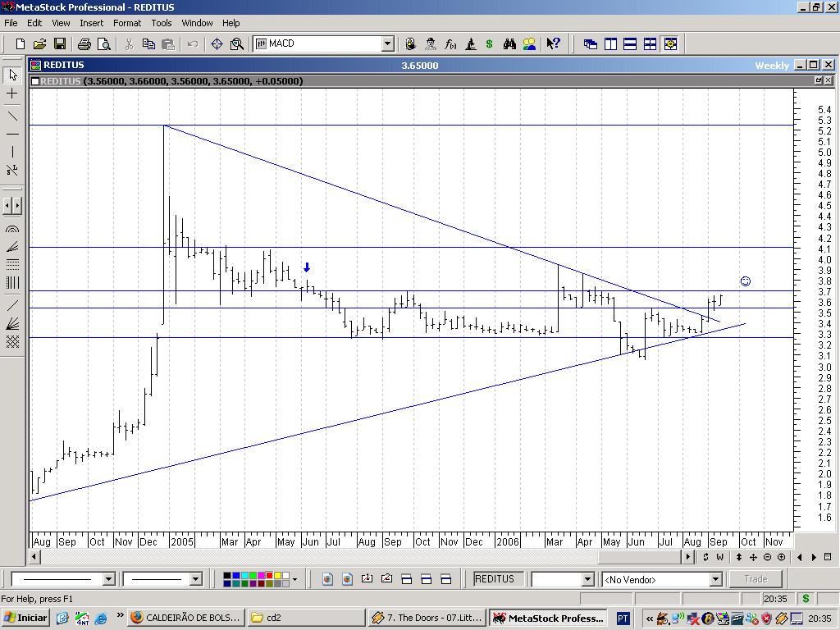Image resolution: width=840 pixels, height=630 pixels.
Task: Save chart with the floppy disk icon
Action: [x=59, y=44]
